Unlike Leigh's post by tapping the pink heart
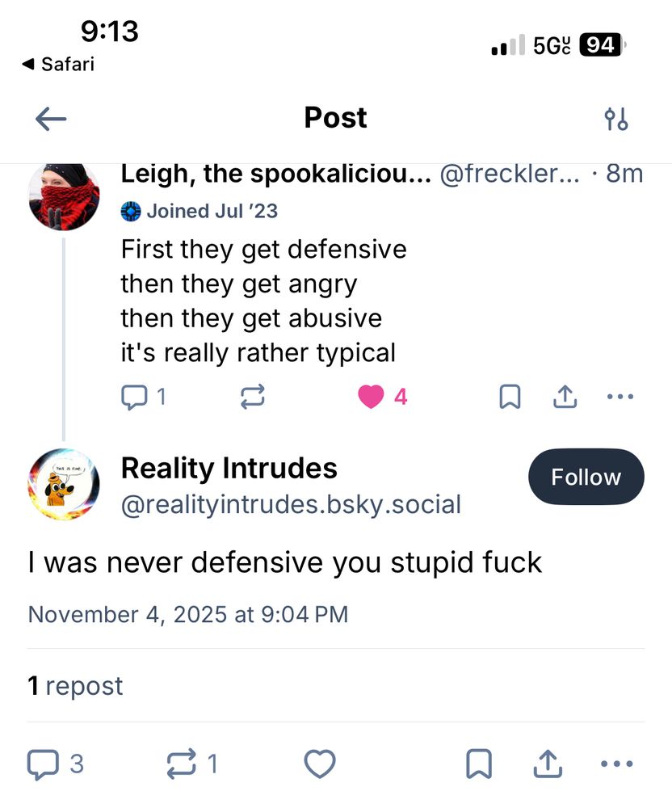 [371, 396]
